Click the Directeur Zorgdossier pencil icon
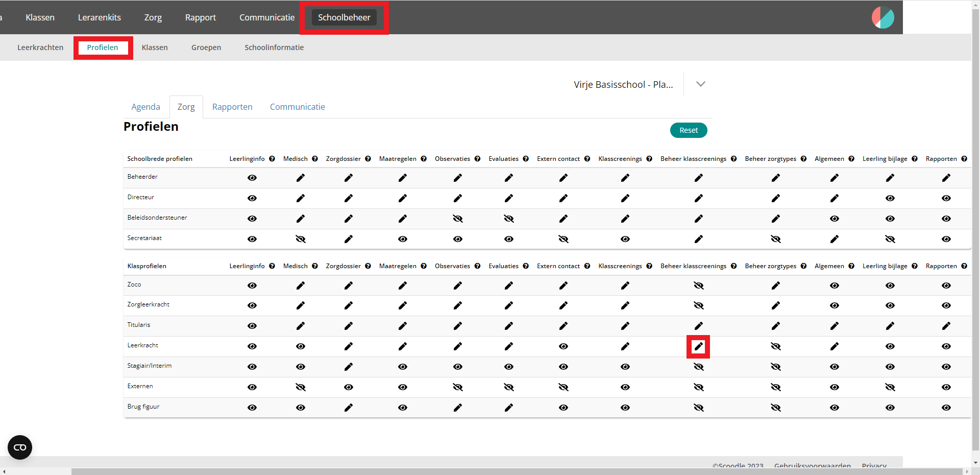Screen dimensions: 980x475 pyautogui.click(x=349, y=198)
